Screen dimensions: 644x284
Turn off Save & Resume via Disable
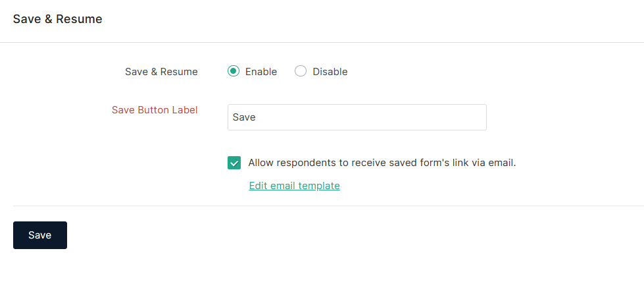(301, 71)
